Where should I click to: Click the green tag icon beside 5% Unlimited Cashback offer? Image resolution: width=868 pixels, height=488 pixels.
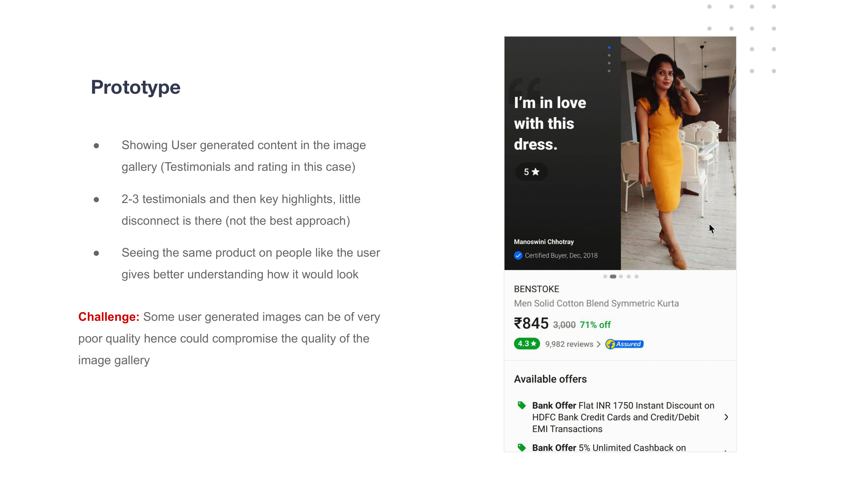click(522, 447)
